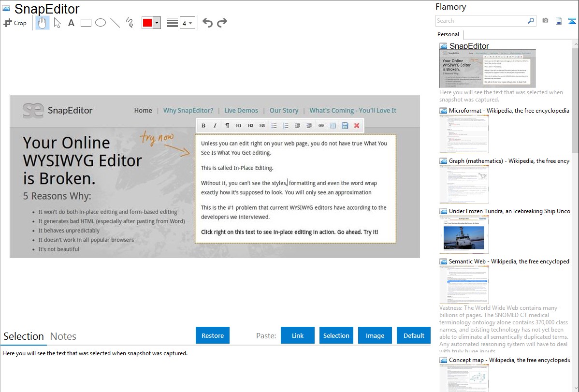This screenshot has width=579, height=392.
Task: Click the camera capture snapshot icon
Action: click(x=545, y=21)
